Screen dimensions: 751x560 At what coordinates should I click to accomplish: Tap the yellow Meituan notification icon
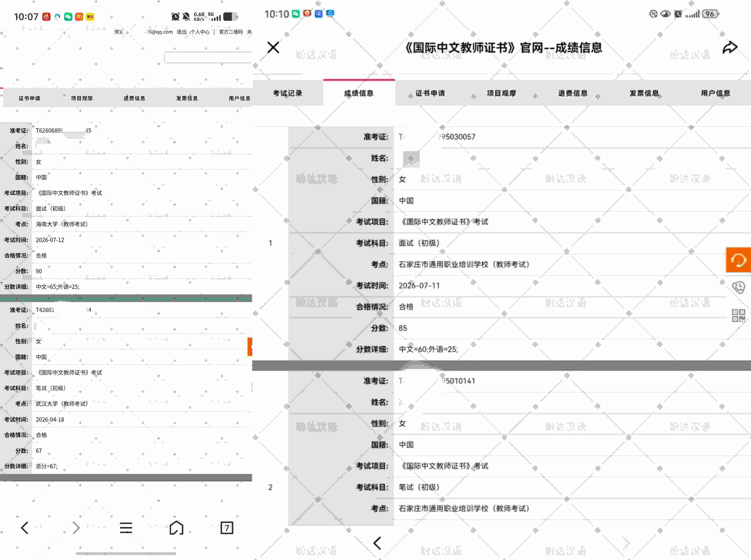pyautogui.click(x=90, y=17)
